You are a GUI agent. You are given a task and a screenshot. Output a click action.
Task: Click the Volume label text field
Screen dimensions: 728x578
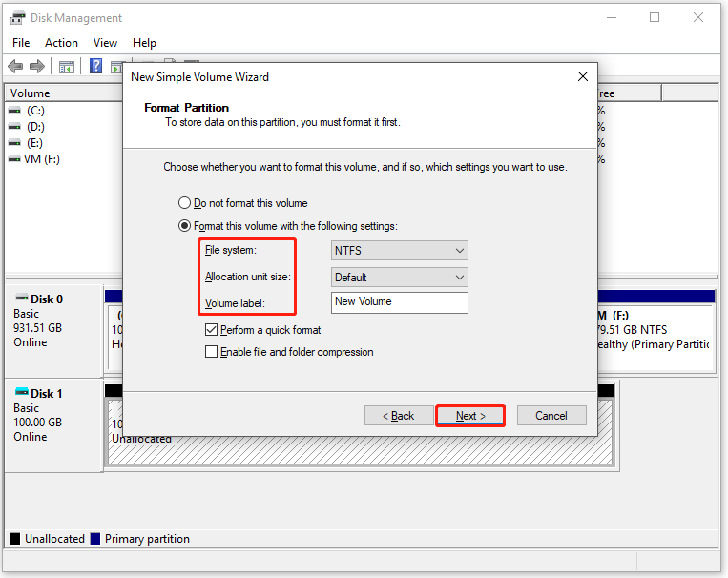click(399, 302)
